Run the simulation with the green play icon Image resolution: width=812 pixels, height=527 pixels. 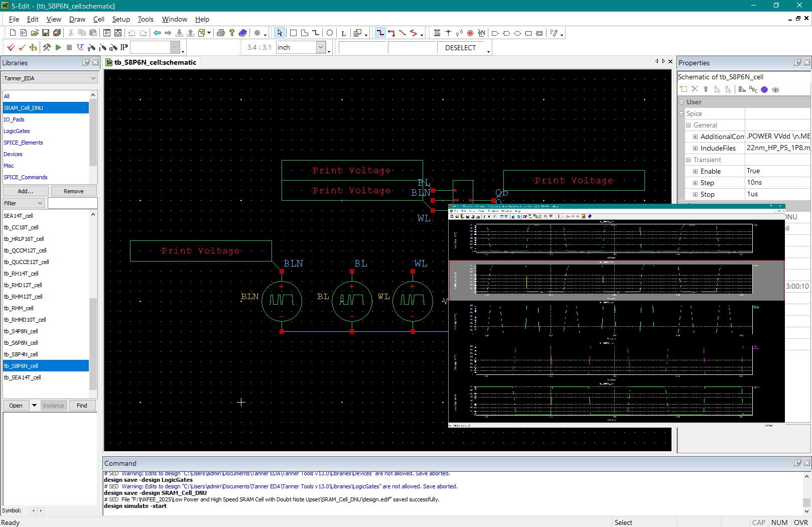tap(58, 48)
